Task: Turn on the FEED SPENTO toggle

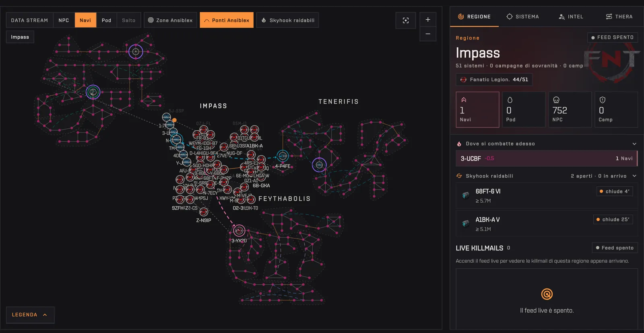Action: [613, 37]
